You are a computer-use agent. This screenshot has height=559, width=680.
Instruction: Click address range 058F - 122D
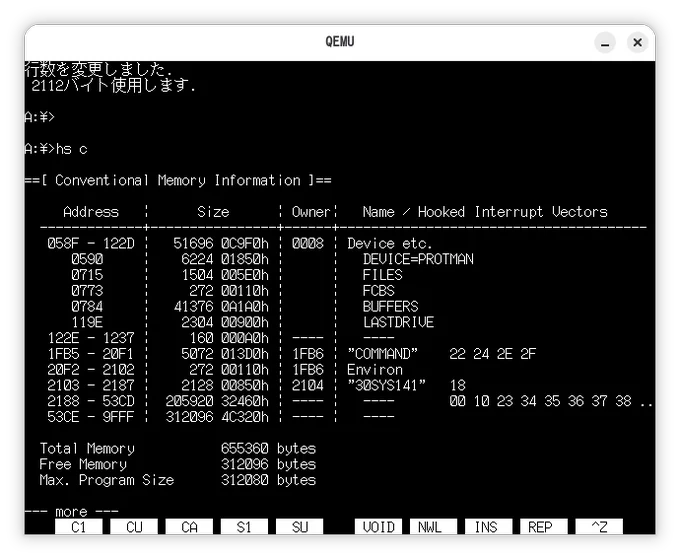click(x=91, y=243)
